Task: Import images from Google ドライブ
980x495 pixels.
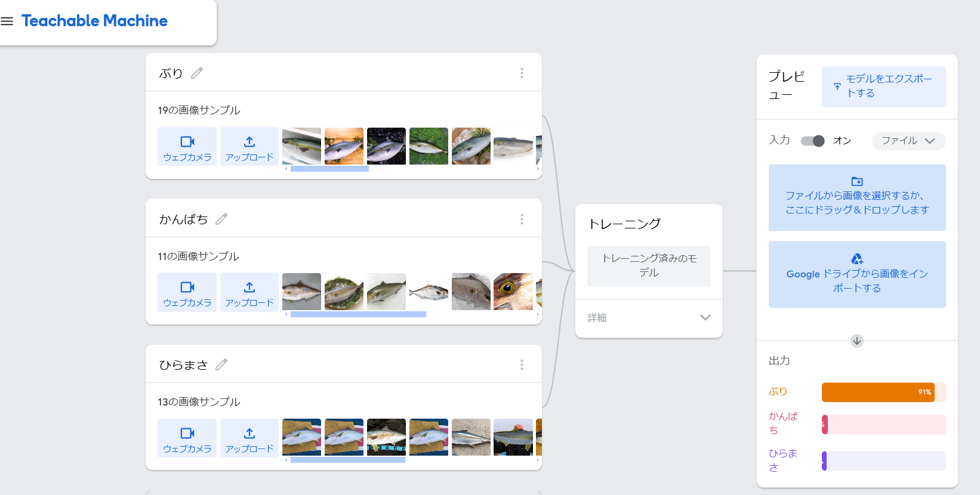Action: click(857, 274)
